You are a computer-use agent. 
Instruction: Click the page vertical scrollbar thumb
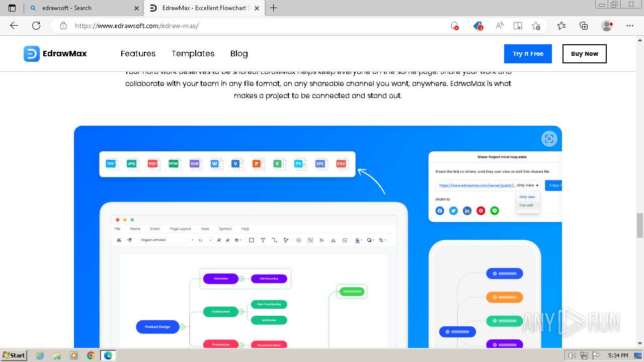pyautogui.click(x=639, y=225)
